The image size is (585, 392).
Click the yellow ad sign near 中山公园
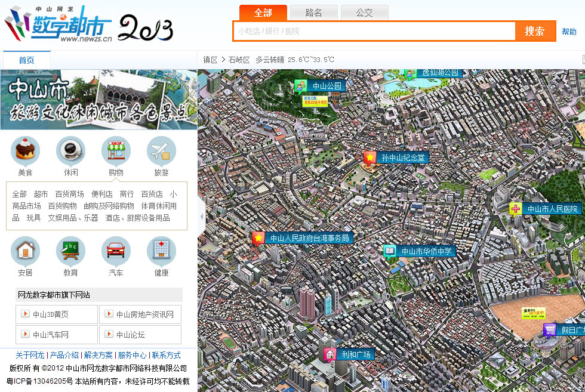(315, 101)
